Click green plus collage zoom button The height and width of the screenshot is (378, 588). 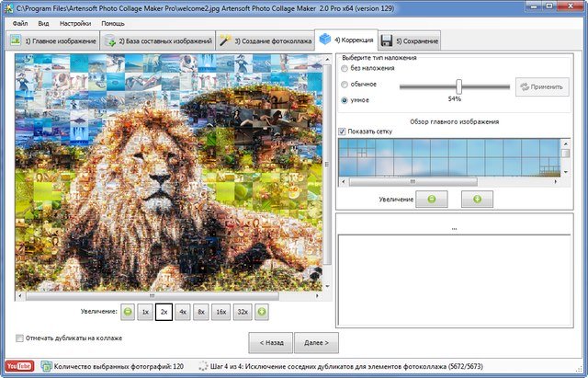[262, 312]
